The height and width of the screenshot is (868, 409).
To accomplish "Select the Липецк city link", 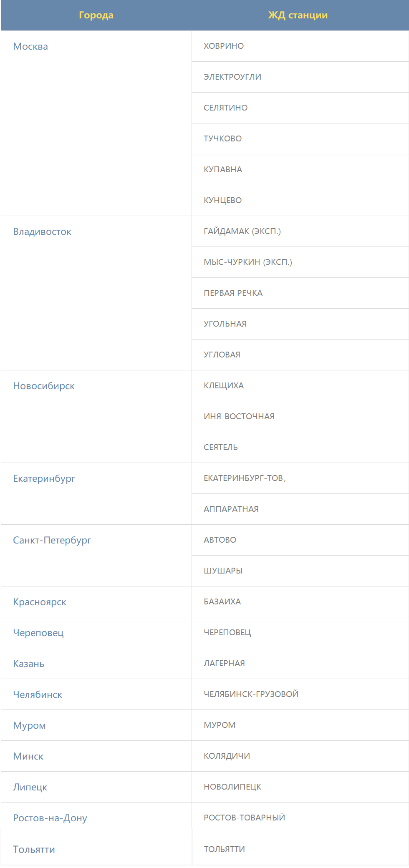I will (x=30, y=787).
